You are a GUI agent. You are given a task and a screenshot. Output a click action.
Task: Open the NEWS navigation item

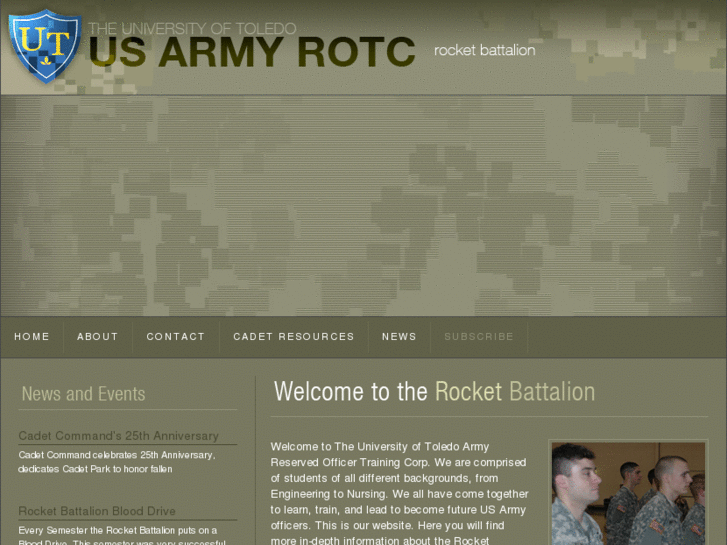[x=399, y=337]
